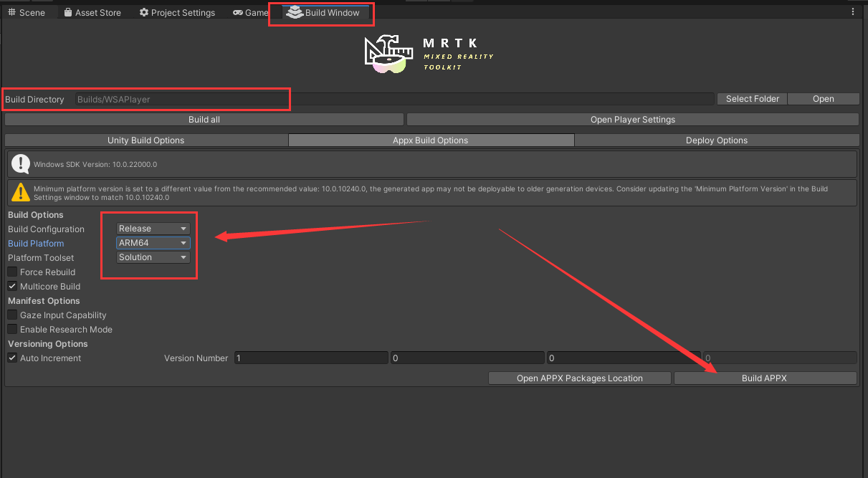Viewport: 868px width, 478px height.
Task: Click the Windows SDK info icon
Action: click(21, 164)
